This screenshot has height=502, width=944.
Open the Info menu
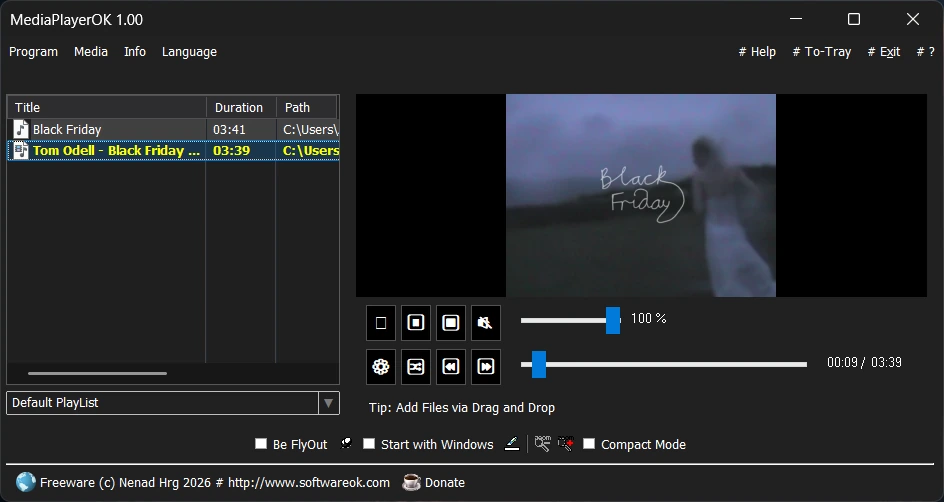pyautogui.click(x=135, y=52)
